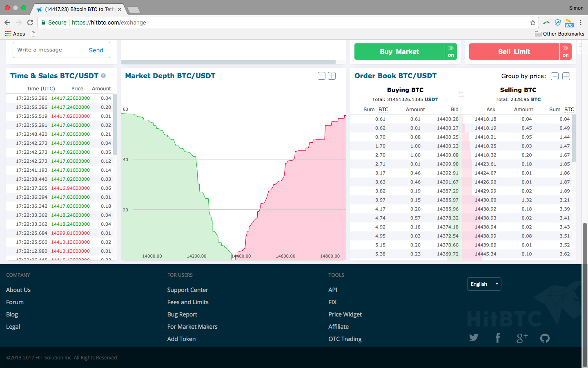Open the API link in Tools
Screen dimensions: 588x368
tap(333, 290)
